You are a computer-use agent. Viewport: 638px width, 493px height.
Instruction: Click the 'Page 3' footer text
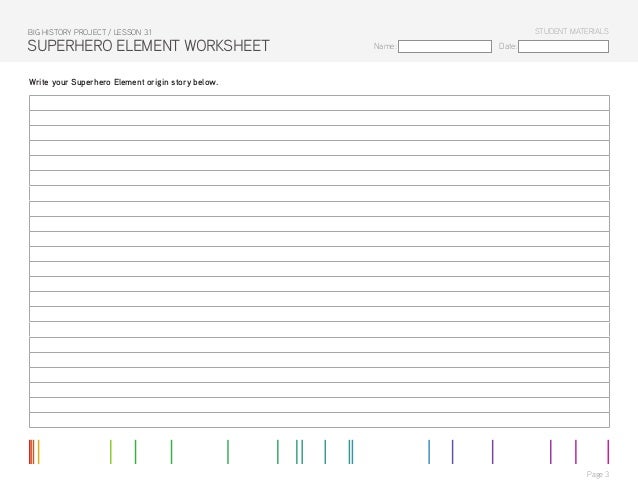tap(598, 474)
